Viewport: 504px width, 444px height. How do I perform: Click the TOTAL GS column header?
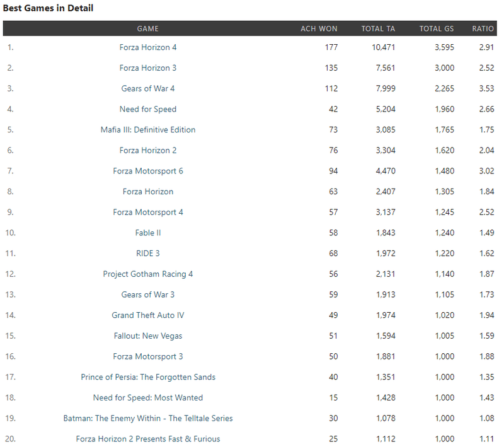tap(437, 28)
